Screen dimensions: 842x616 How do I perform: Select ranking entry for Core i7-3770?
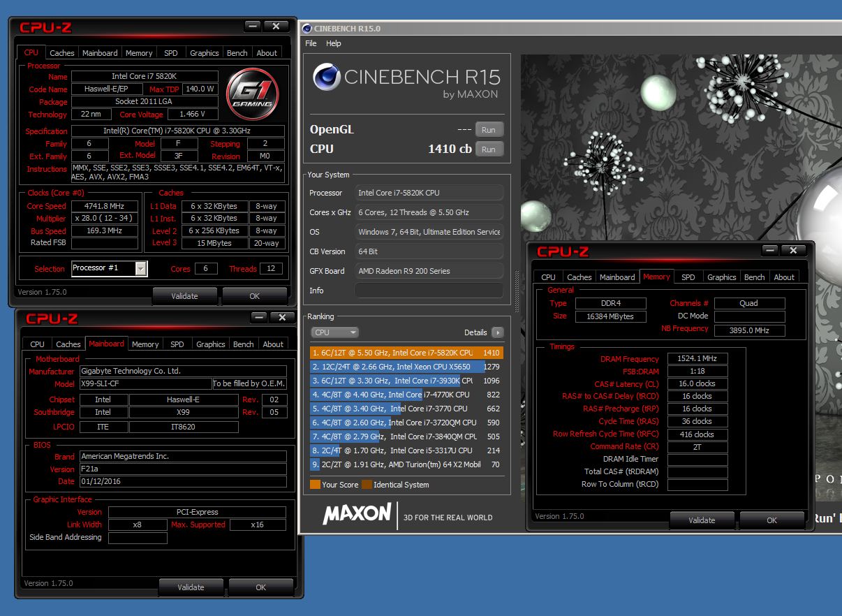click(x=406, y=409)
